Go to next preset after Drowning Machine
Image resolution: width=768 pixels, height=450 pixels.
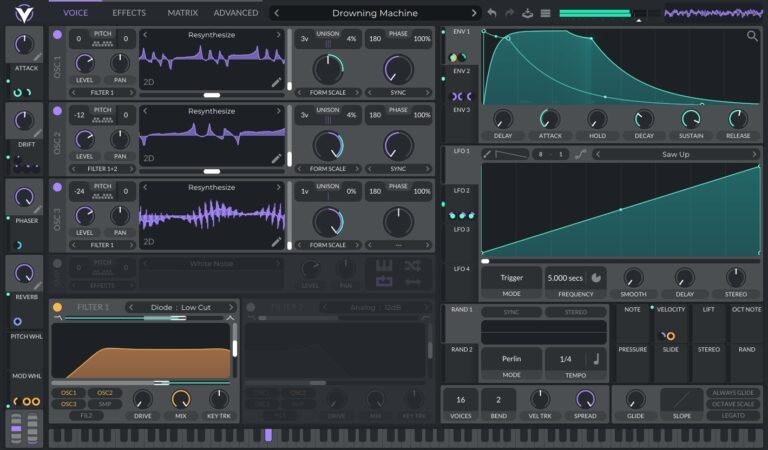click(474, 13)
